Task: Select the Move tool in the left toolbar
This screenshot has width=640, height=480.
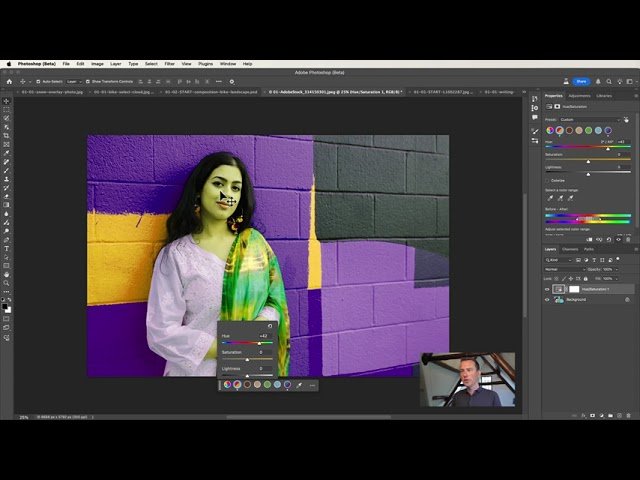Action: point(6,101)
